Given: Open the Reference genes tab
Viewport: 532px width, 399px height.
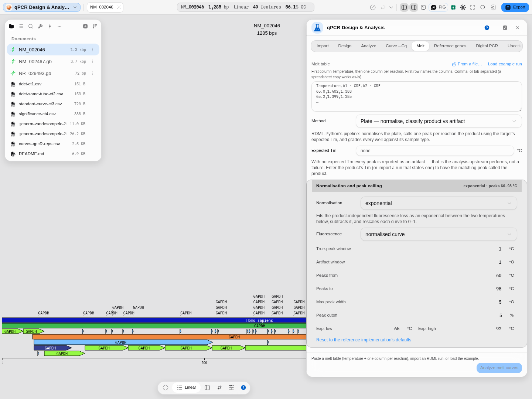Looking at the screenshot, I should 450,46.
